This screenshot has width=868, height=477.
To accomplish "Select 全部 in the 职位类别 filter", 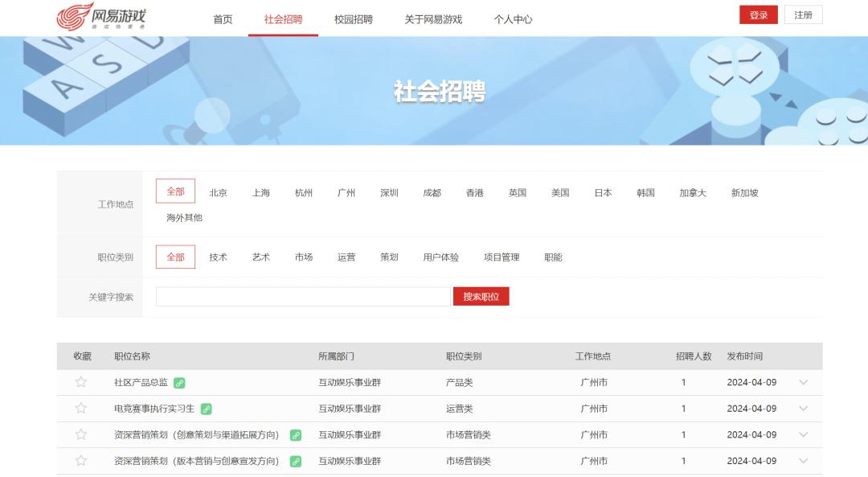I will tap(175, 257).
